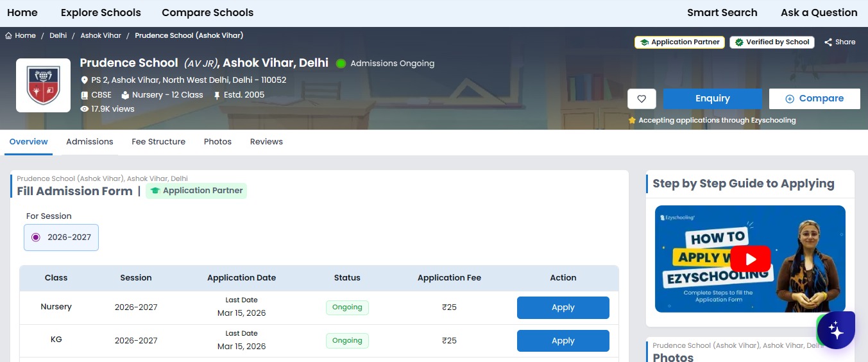
Task: Open Smart Search
Action: (722, 13)
